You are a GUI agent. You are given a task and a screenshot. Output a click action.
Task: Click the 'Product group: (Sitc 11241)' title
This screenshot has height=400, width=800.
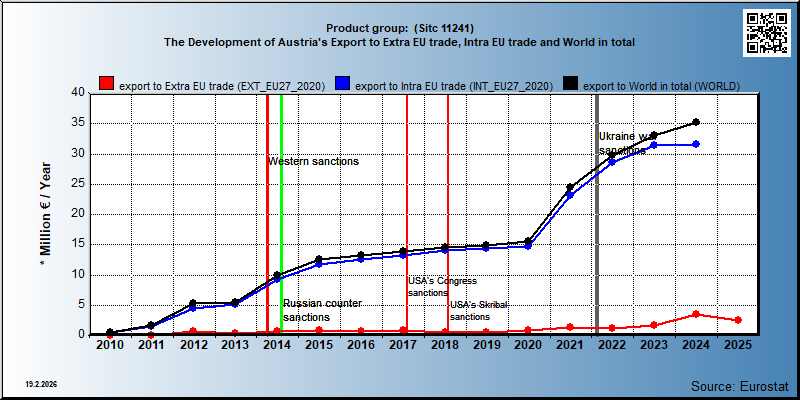400,28
